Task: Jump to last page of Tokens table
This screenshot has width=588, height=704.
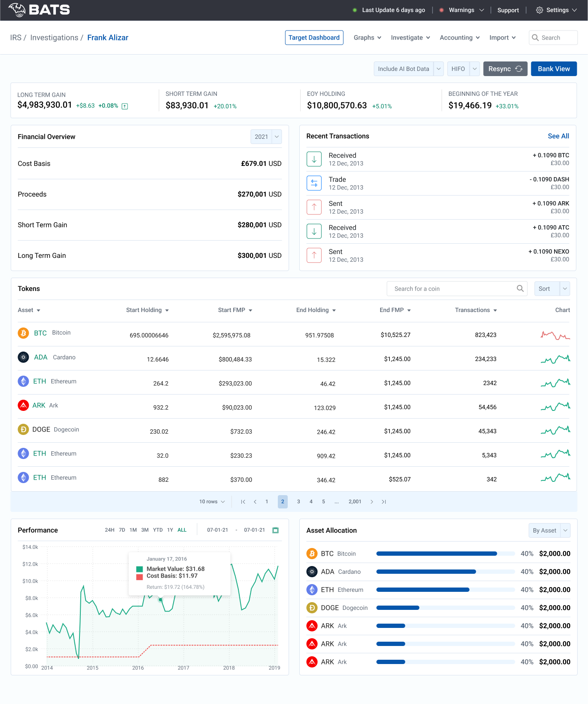Action: pyautogui.click(x=384, y=502)
